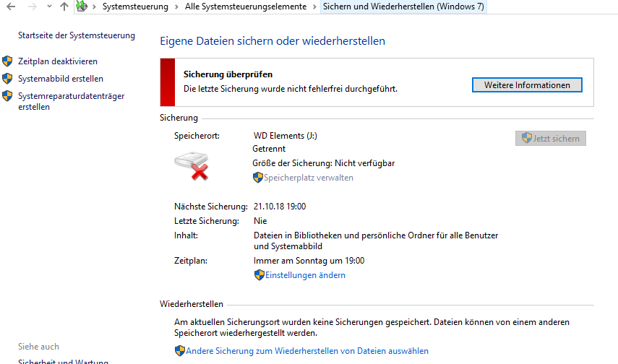Go back with the left arrow button

pos(11,6)
